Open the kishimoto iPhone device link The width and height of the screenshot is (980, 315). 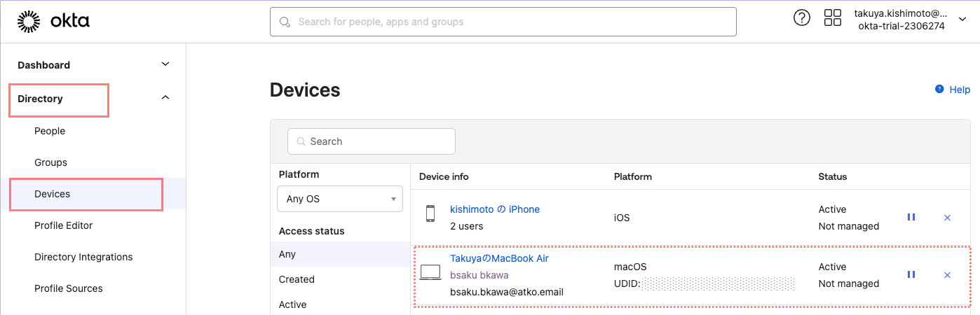[x=494, y=209]
